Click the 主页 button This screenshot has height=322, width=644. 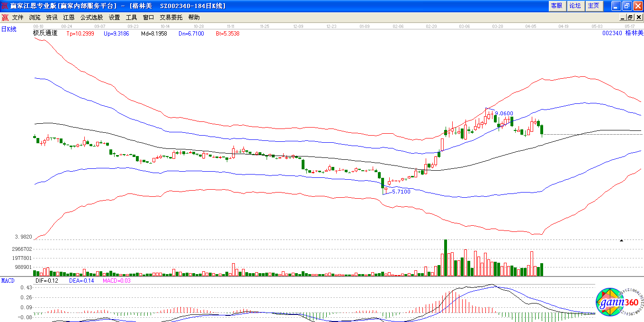point(593,6)
